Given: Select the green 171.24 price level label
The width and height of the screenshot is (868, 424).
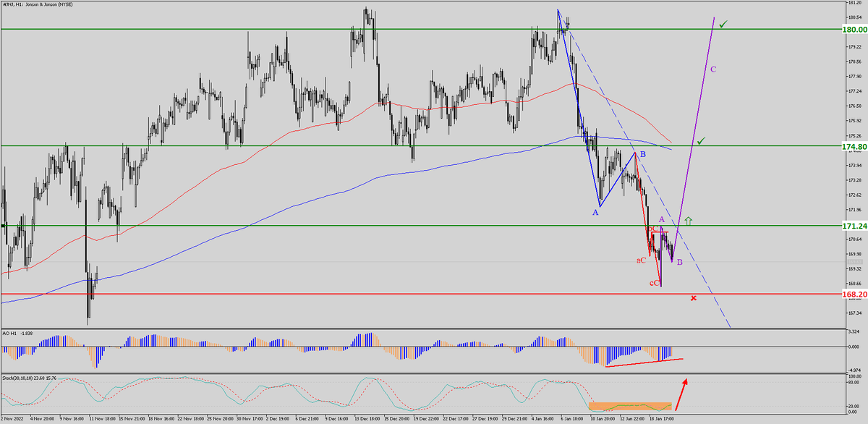Looking at the screenshot, I should tap(854, 226).
